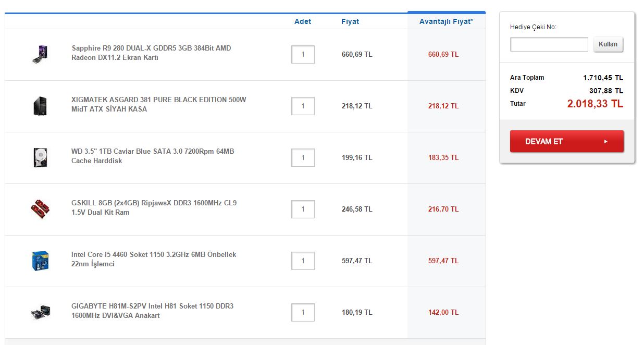
Task: Open GIGABYTE H81M-S2PV Anakart product link
Action: pyautogui.click(x=152, y=311)
